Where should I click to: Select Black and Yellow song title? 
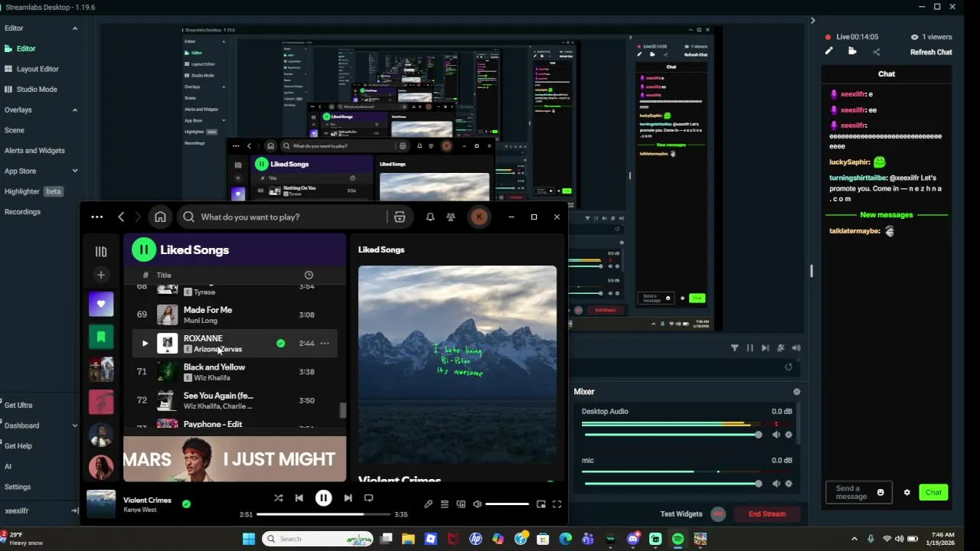(x=214, y=367)
